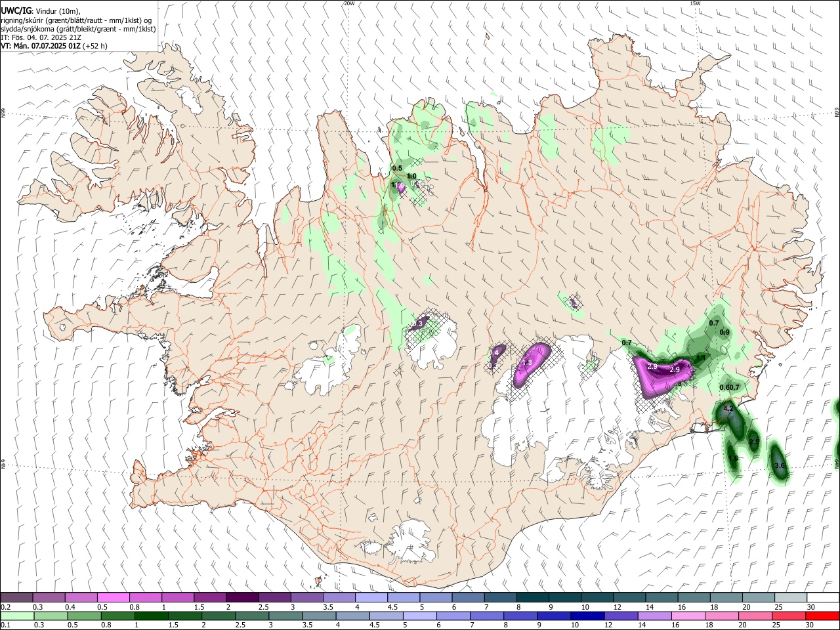Select the 'IT: Fös. 04. 07. 2025 21Z' line

click(x=41, y=37)
